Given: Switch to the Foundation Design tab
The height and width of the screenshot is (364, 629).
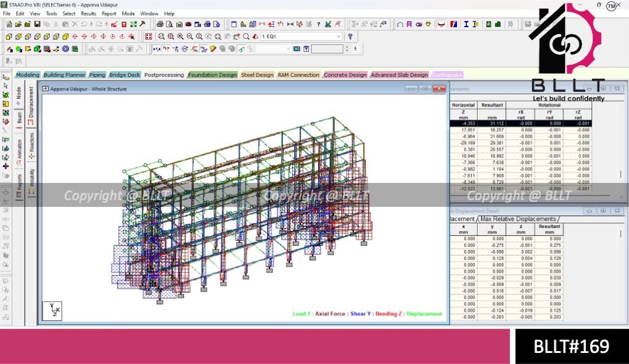Looking at the screenshot, I should point(212,75).
